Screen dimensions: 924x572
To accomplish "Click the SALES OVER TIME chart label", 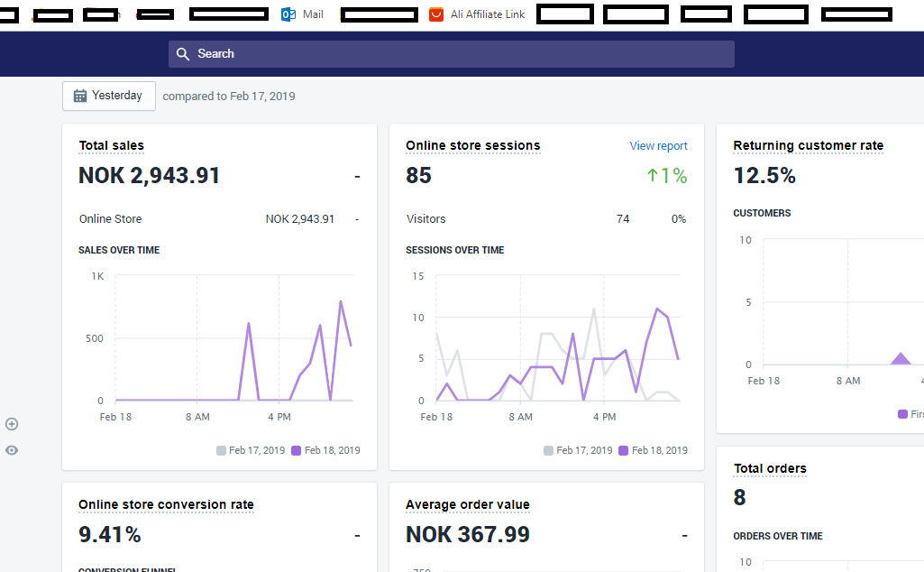I will point(119,250).
